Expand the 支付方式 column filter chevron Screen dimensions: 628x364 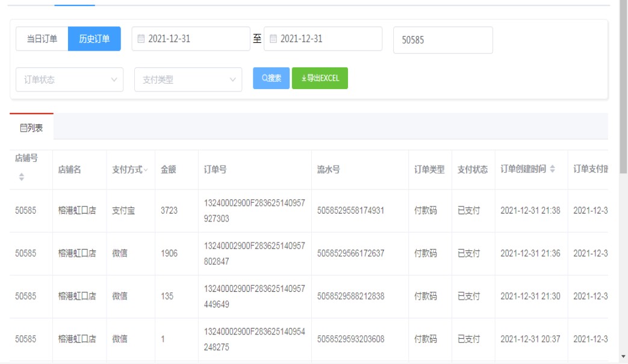click(145, 170)
